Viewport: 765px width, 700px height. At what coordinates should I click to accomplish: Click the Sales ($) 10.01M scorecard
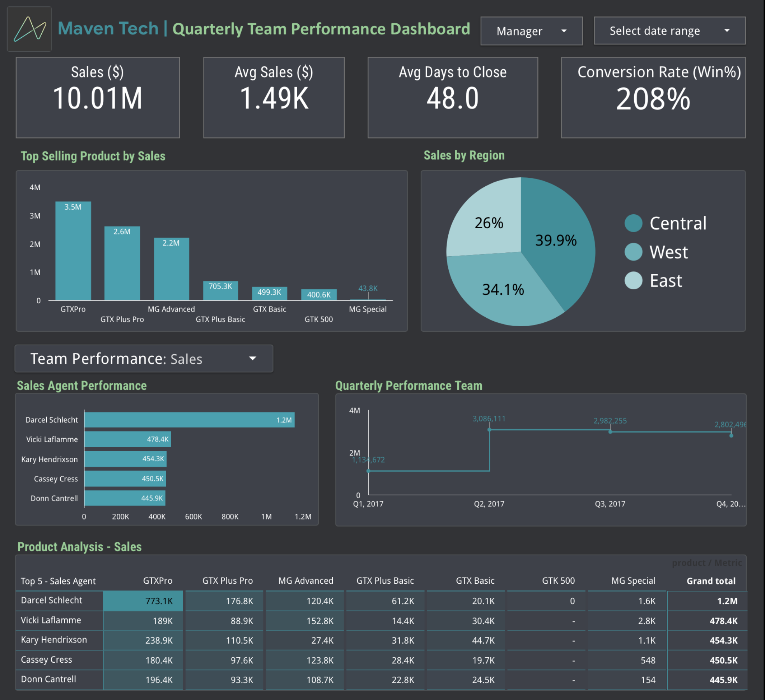tap(98, 97)
